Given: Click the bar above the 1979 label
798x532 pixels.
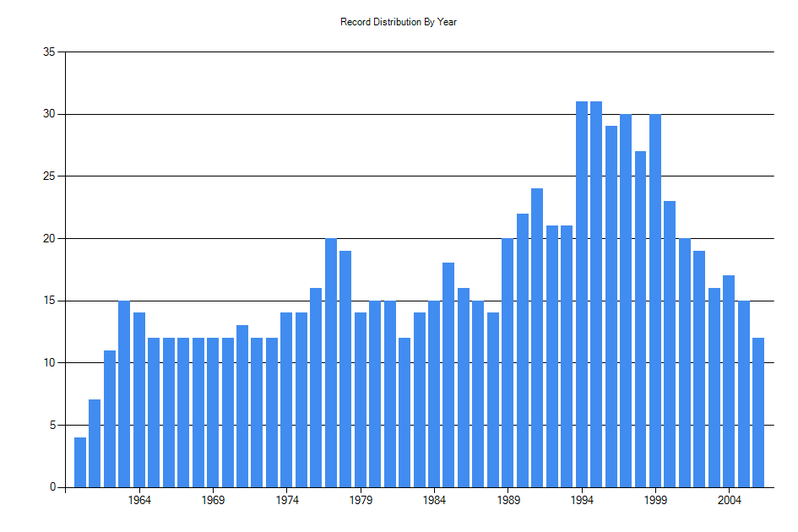Looking at the screenshot, I should click(359, 397).
